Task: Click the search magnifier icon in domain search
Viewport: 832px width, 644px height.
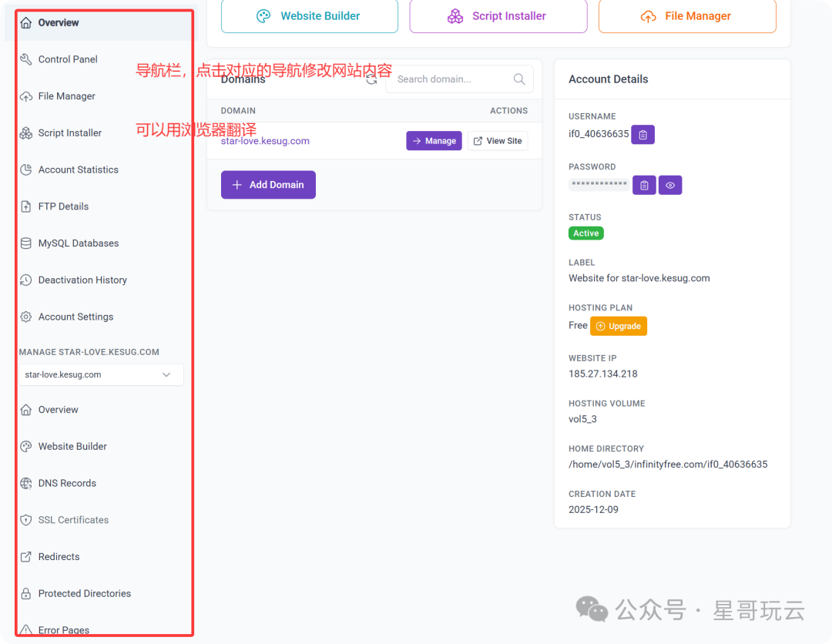Action: 519,79
